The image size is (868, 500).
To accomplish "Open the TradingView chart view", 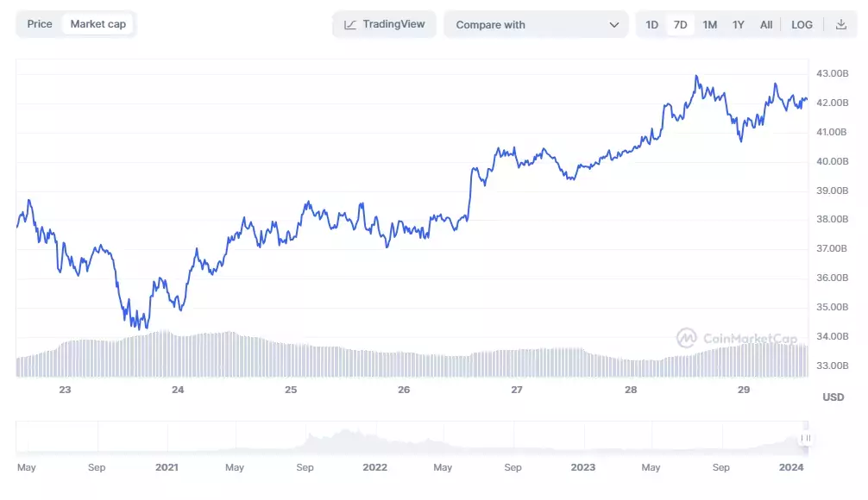I will (385, 24).
